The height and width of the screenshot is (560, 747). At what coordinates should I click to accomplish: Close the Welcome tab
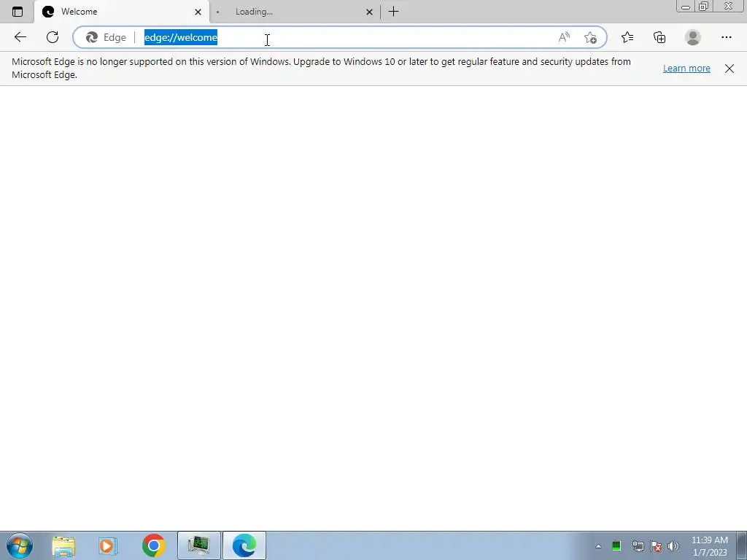[198, 12]
